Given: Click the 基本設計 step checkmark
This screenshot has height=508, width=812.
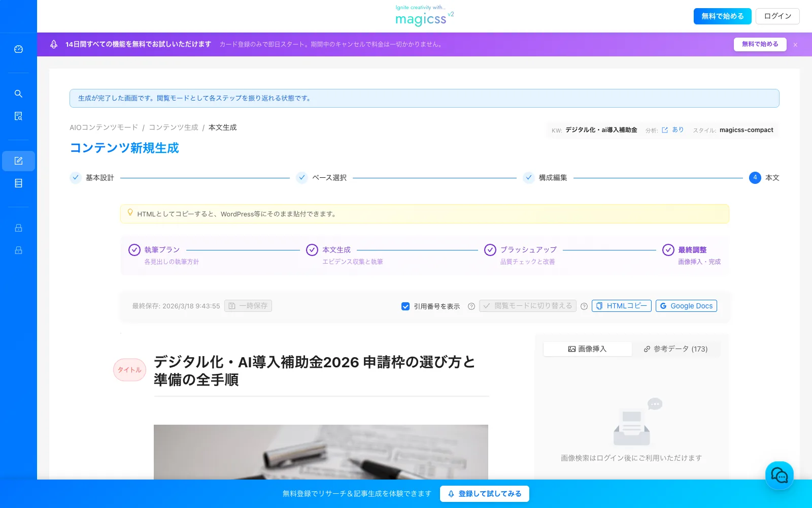Looking at the screenshot, I should [76, 178].
